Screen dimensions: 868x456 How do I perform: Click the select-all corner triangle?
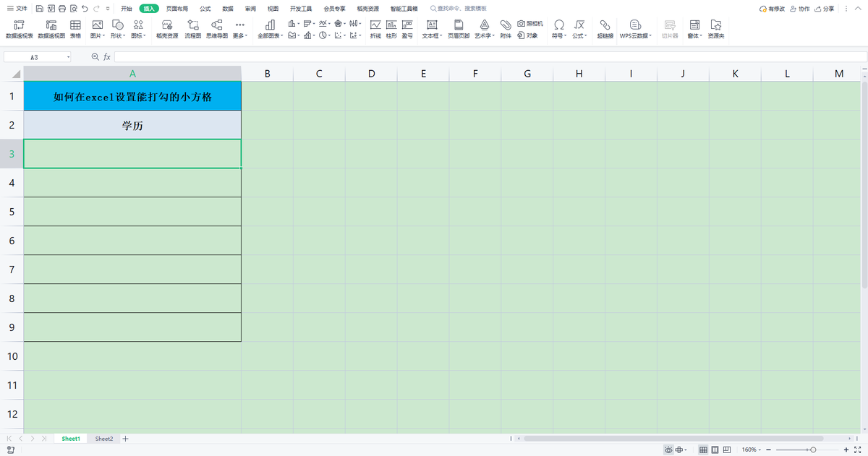(16, 74)
